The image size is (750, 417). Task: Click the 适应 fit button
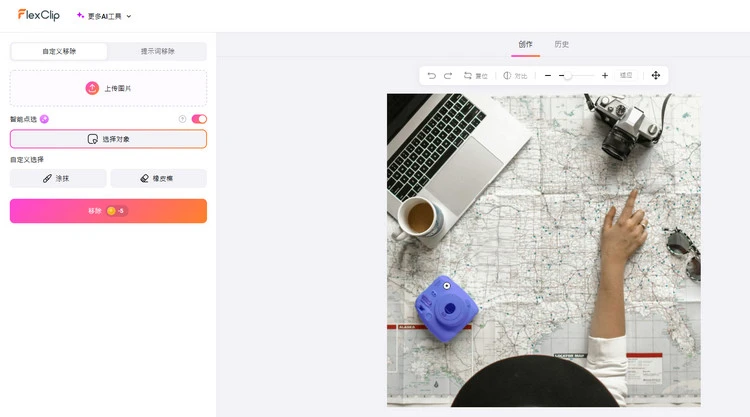coord(626,76)
